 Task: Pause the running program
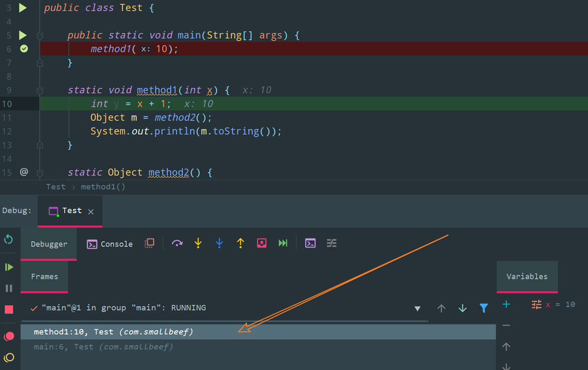(9, 288)
